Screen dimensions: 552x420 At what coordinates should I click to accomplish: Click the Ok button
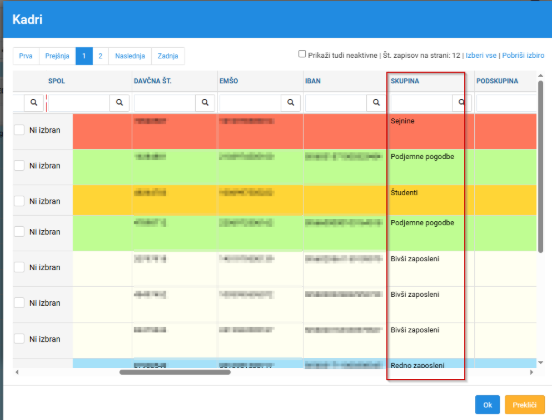pos(487,405)
